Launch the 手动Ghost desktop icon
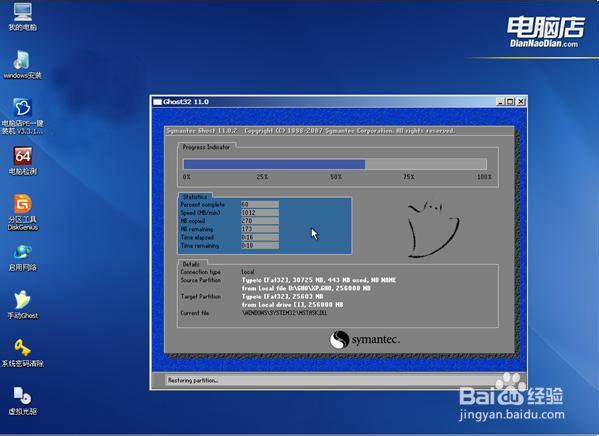Screen dimensions: 599x436 pos(23,305)
